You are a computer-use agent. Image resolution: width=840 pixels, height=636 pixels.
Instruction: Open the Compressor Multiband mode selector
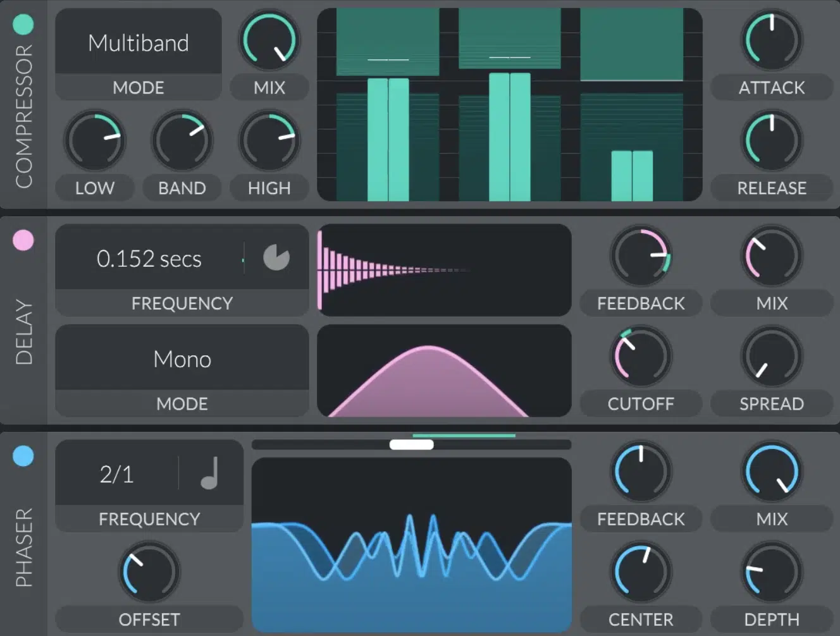(139, 42)
